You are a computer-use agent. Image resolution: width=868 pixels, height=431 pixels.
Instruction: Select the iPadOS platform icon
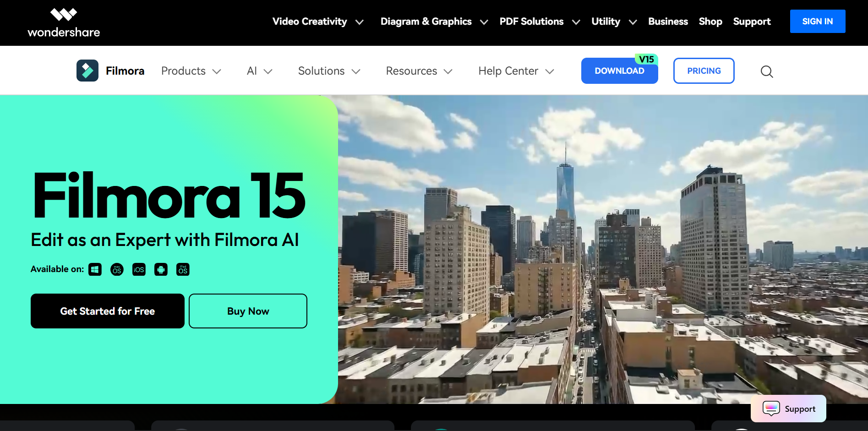pos(183,269)
